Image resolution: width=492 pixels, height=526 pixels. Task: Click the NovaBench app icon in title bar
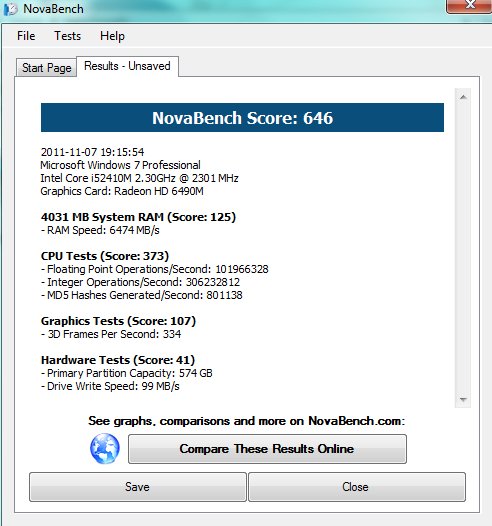point(10,9)
